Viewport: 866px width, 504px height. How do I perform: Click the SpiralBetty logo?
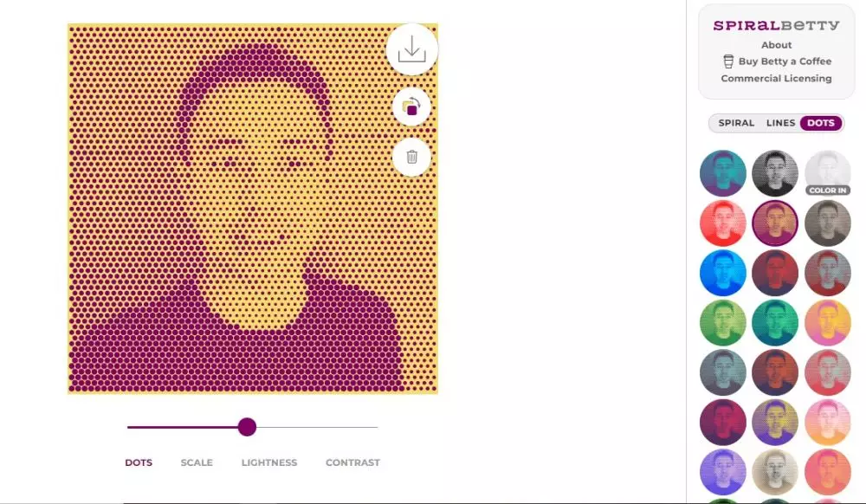[x=776, y=25]
